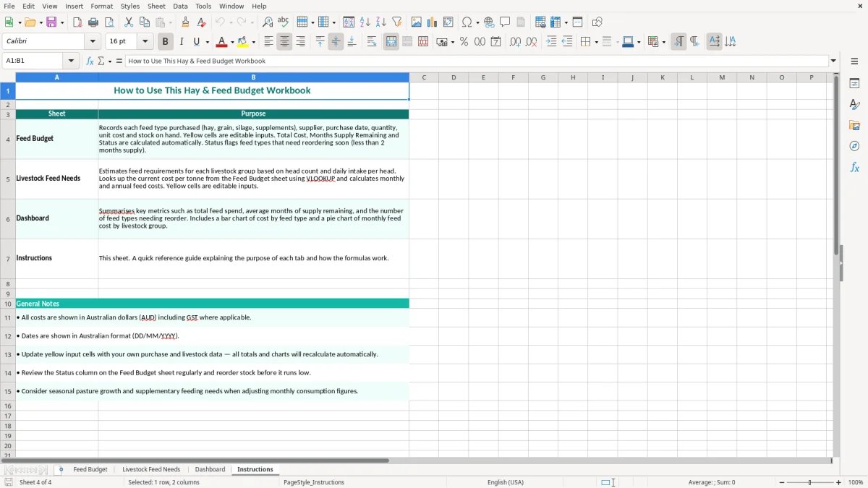Open the Data menu
868x488 pixels.
180,6
